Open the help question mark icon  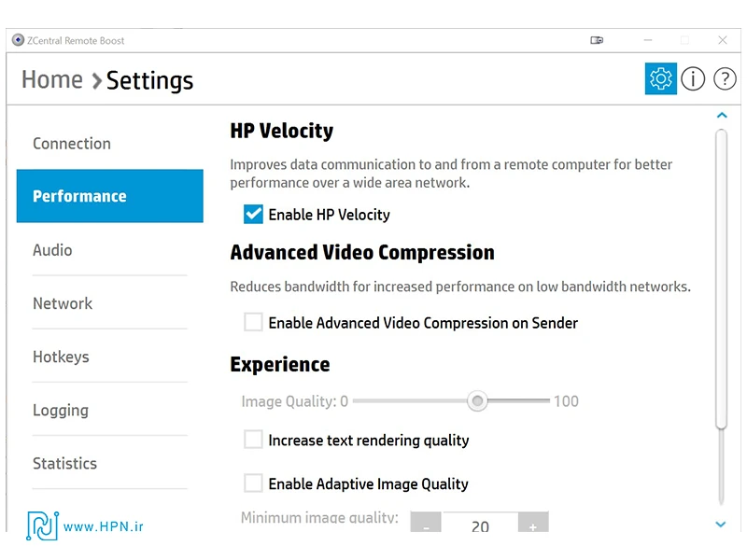pos(725,79)
